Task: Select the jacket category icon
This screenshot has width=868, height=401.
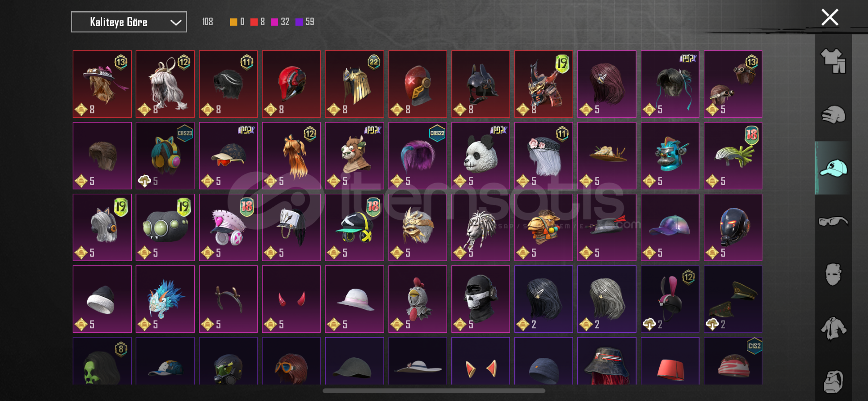Action: tap(833, 328)
